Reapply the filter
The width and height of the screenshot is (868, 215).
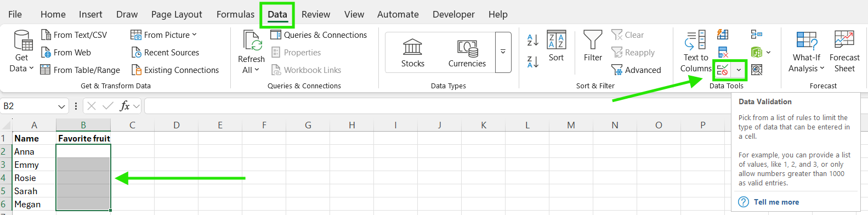point(633,52)
